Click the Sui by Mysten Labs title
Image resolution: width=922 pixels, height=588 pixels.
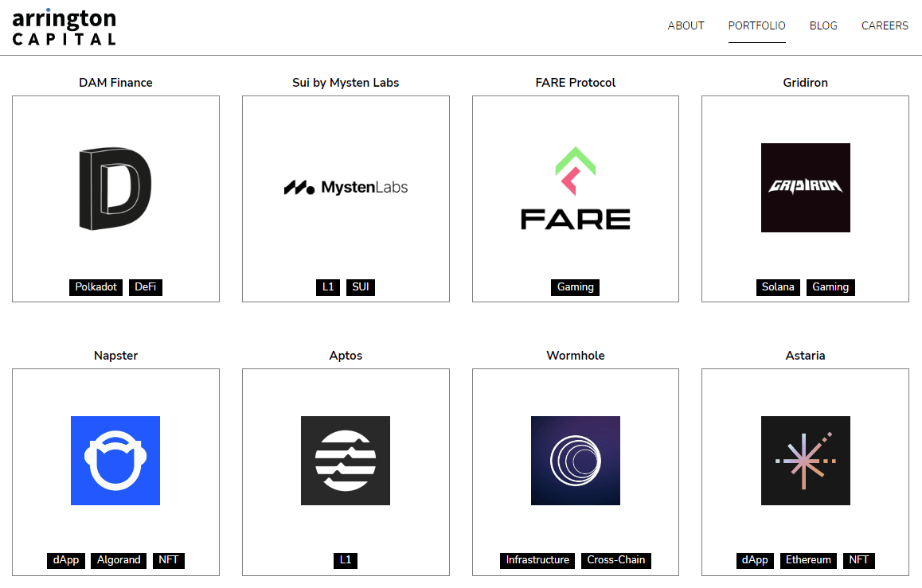click(x=346, y=83)
